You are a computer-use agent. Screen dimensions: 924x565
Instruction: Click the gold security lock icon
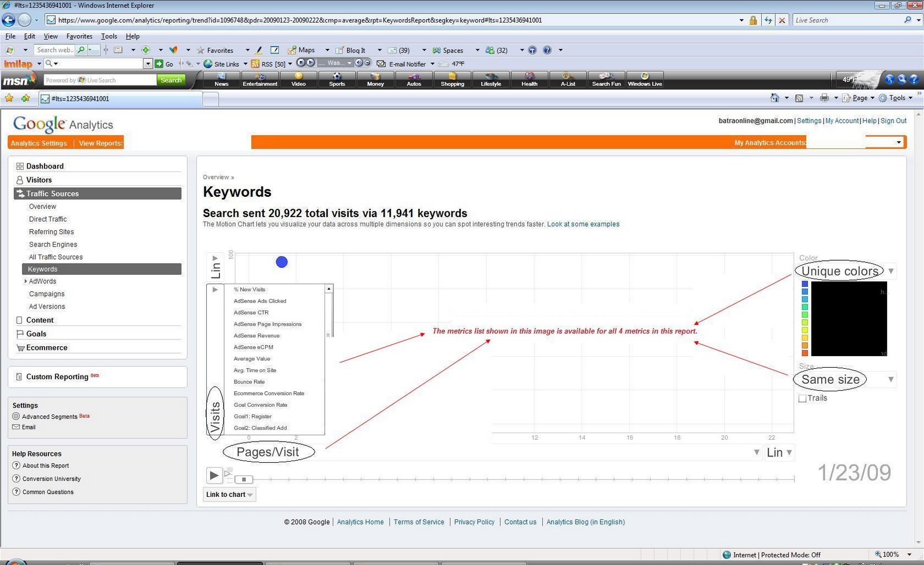tap(753, 20)
